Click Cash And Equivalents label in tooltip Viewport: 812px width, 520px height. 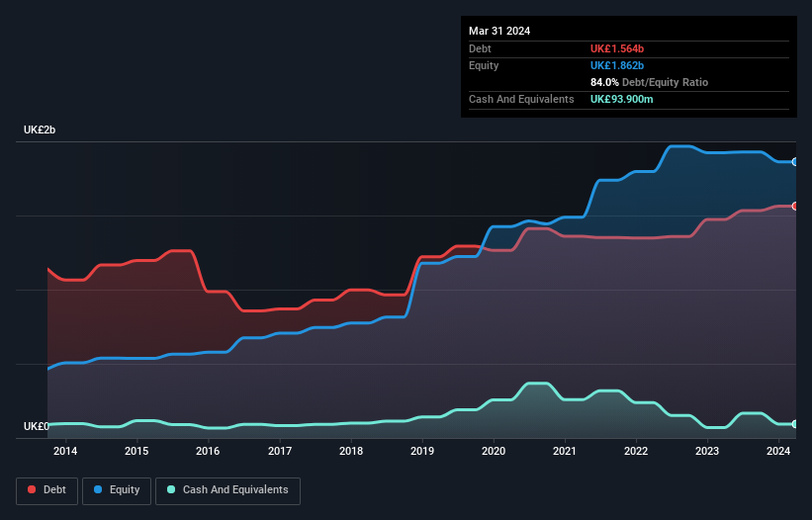tap(521, 99)
